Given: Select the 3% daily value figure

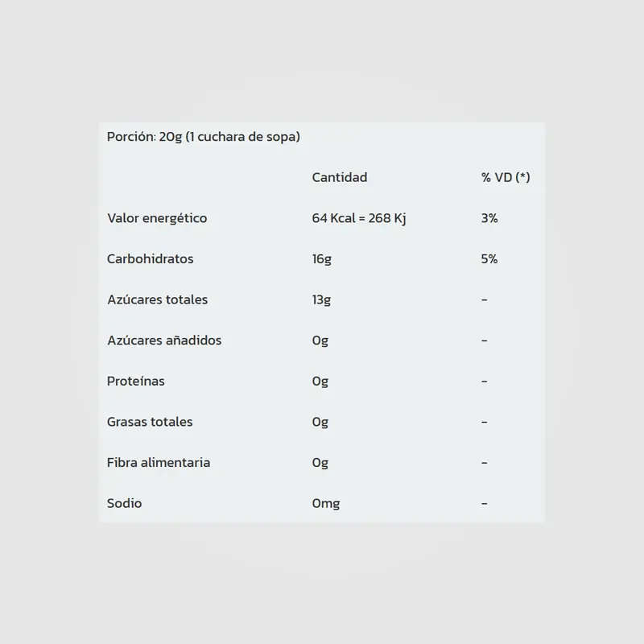Looking at the screenshot, I should [x=489, y=218].
